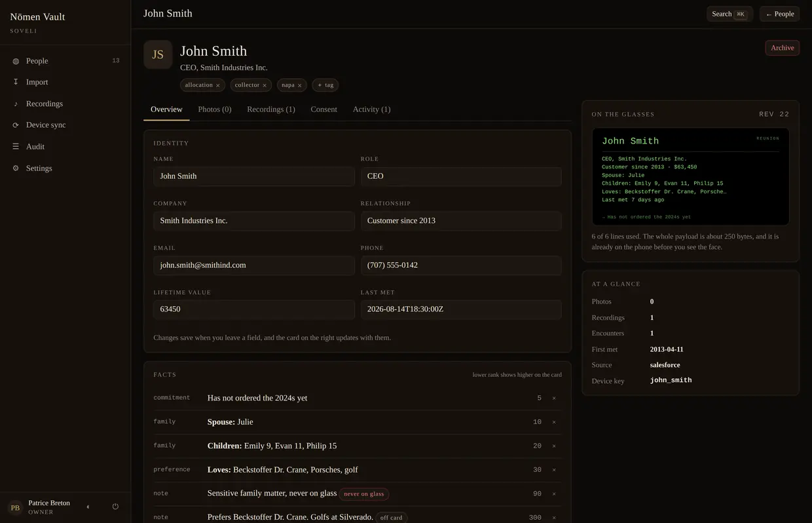The width and height of the screenshot is (812, 523).
Task: Archive this person
Action: [783, 48]
